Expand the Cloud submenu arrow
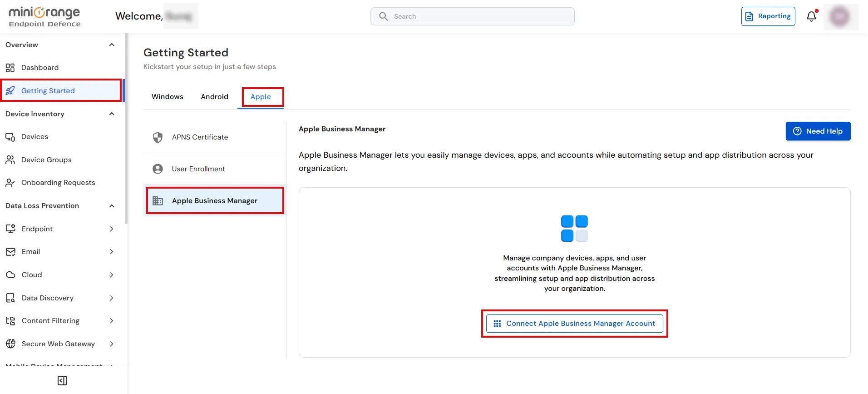Image resolution: width=868 pixels, height=394 pixels. [111, 275]
